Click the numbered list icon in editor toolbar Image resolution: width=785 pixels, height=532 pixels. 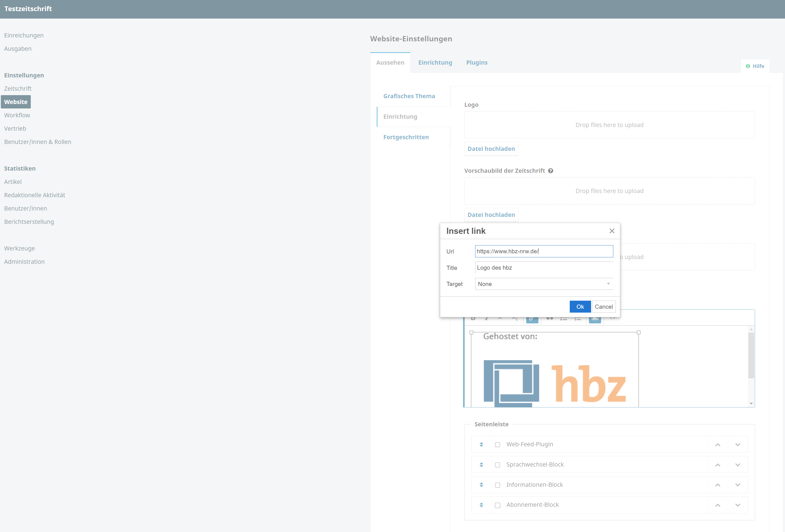click(578, 318)
